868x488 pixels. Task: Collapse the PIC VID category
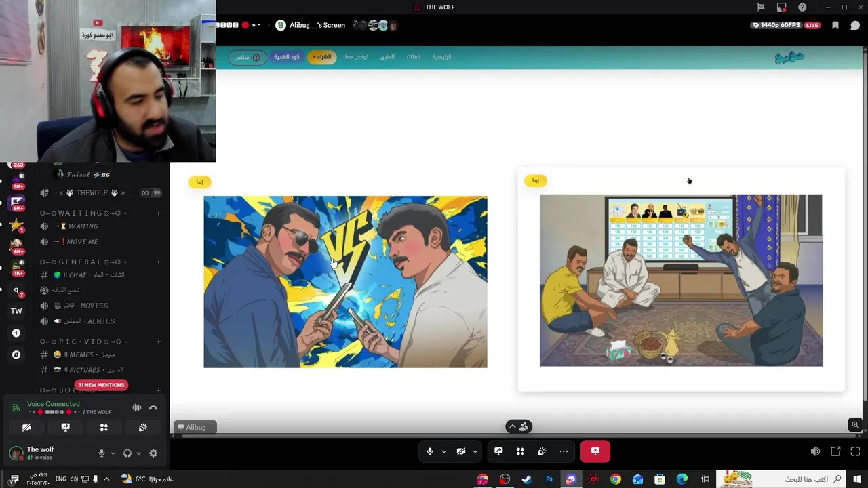85,342
